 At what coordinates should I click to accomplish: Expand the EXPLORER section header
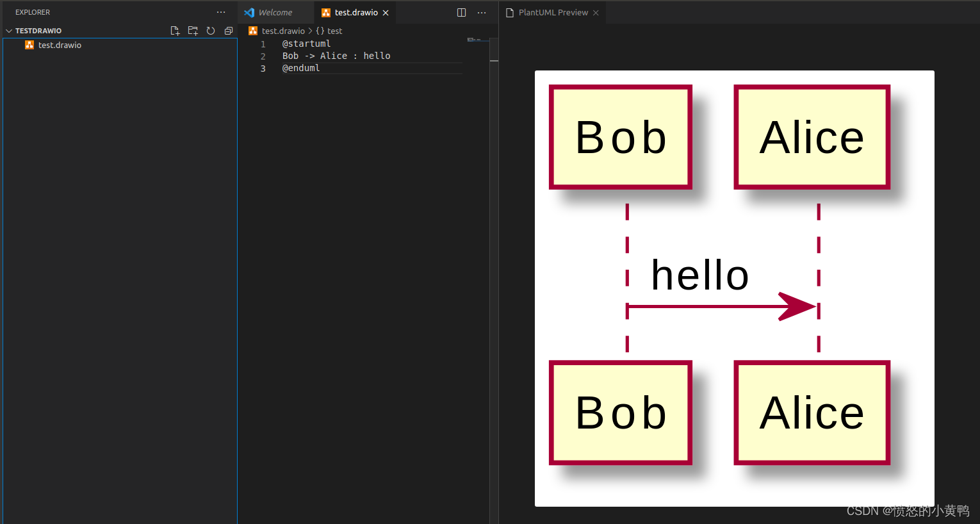(32, 12)
